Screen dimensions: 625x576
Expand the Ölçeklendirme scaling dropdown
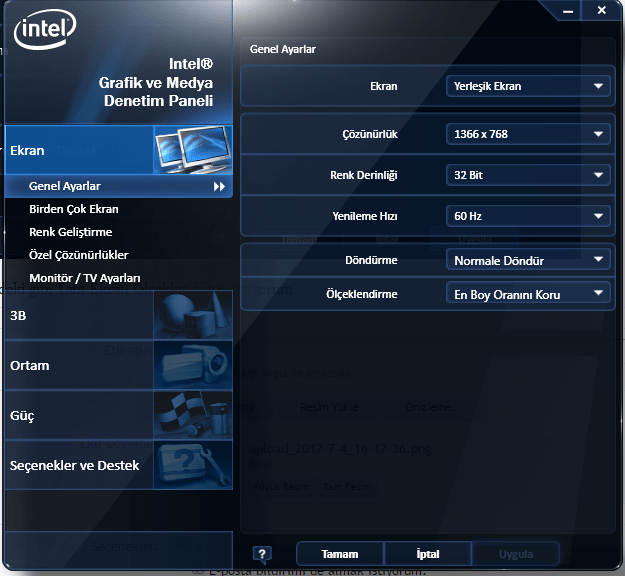pyautogui.click(x=528, y=294)
